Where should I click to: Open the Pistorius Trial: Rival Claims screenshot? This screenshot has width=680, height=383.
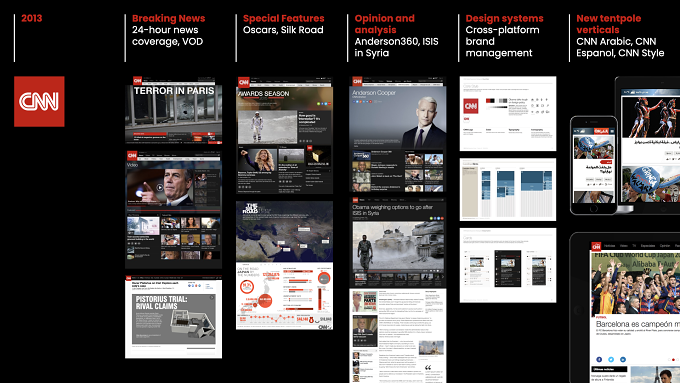click(173, 317)
